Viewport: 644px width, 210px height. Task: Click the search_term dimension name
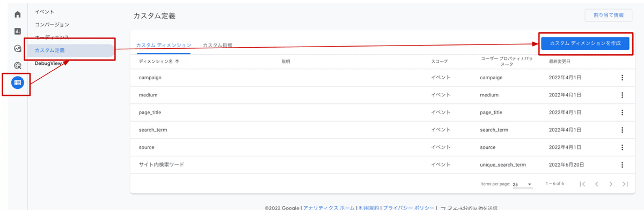152,130
